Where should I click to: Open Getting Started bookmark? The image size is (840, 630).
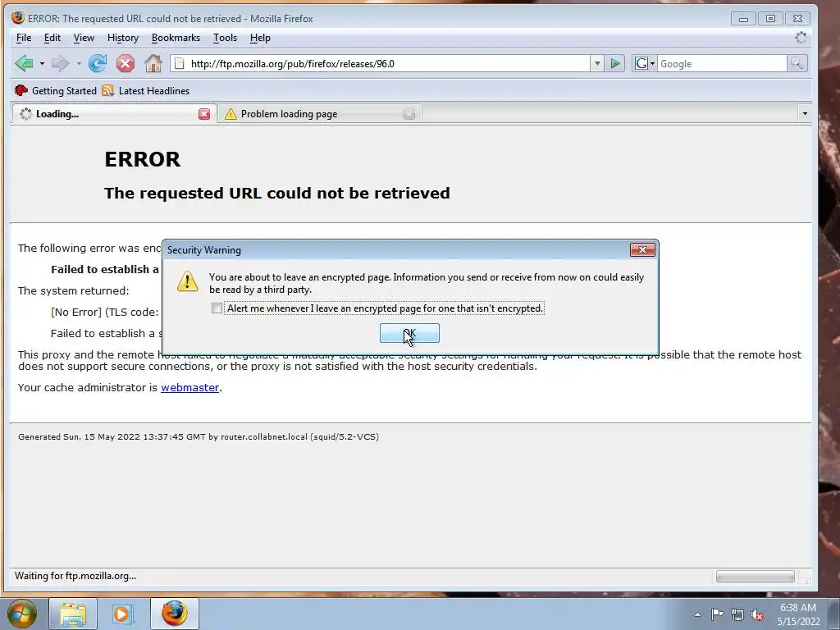click(x=56, y=90)
